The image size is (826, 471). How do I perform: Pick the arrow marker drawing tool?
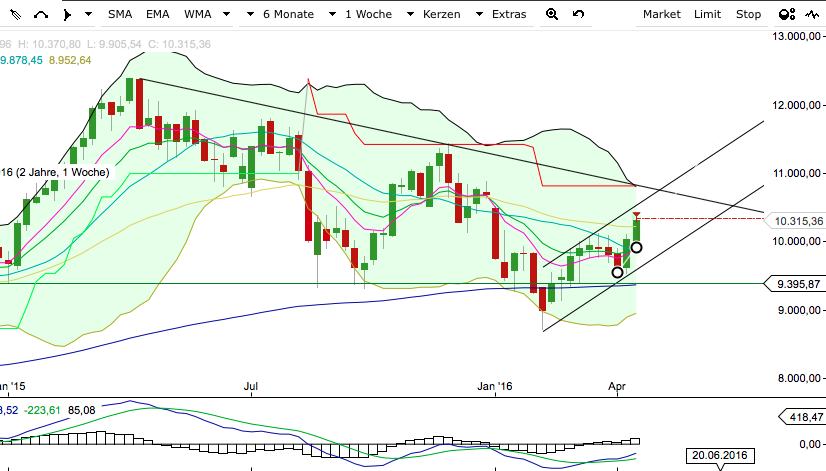pyautogui.click(x=67, y=15)
